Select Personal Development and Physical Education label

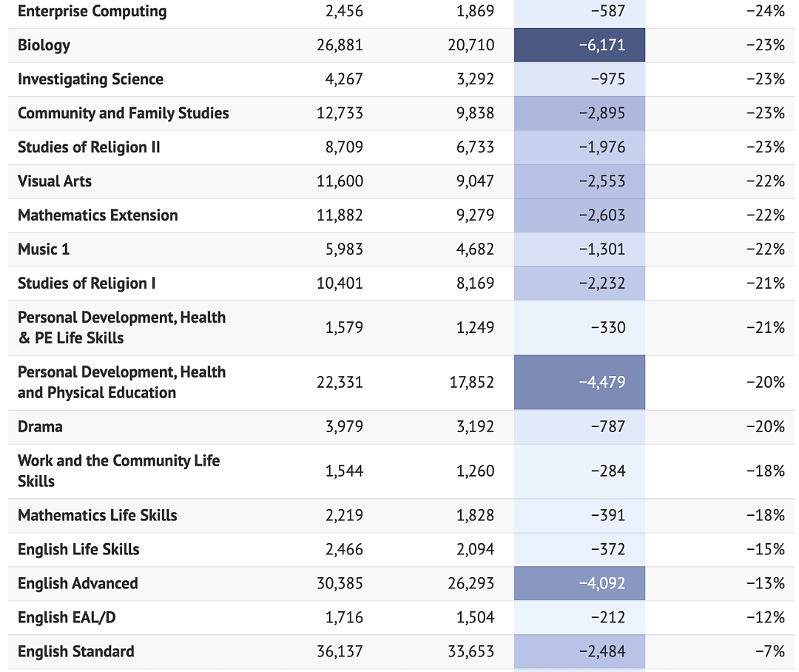tap(122, 383)
